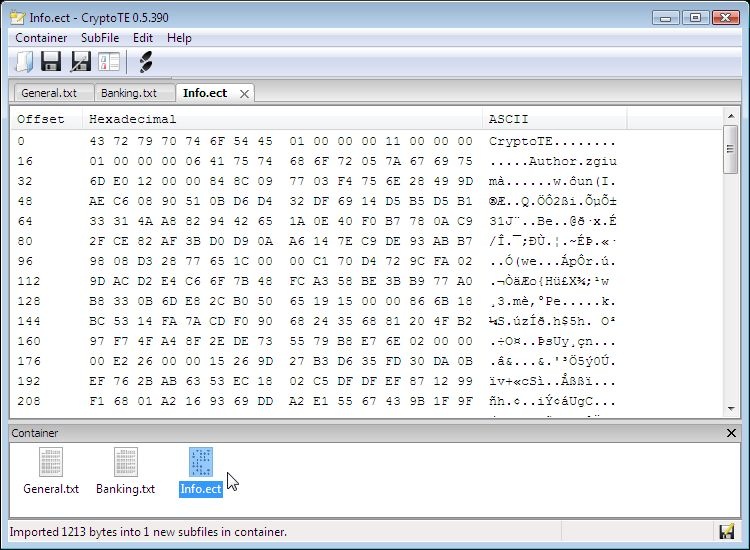The image size is (750, 550).
Task: Click the 'Imported 1213 bytes' status message
Action: 148,532
